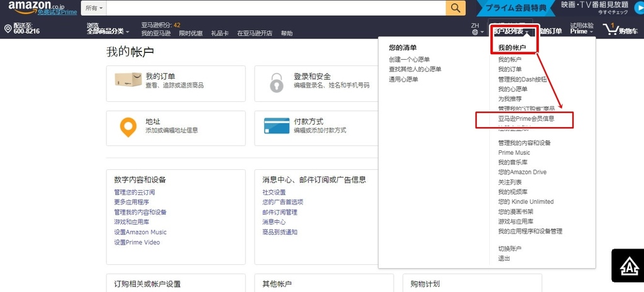Image resolution: width=644 pixels, height=292 pixels.
Task: Open the 社交设置 link
Action: point(274,192)
